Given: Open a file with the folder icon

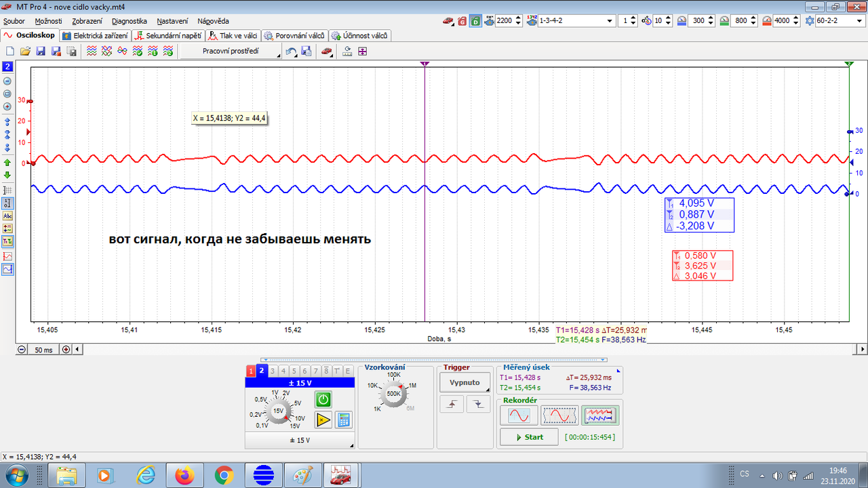Looking at the screenshot, I should (24, 51).
